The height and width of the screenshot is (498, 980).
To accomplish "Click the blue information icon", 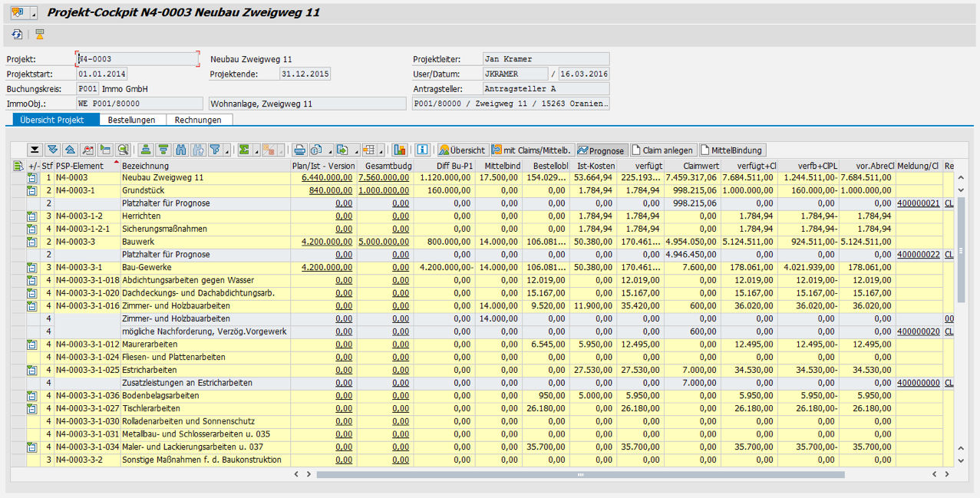I will 422,150.
